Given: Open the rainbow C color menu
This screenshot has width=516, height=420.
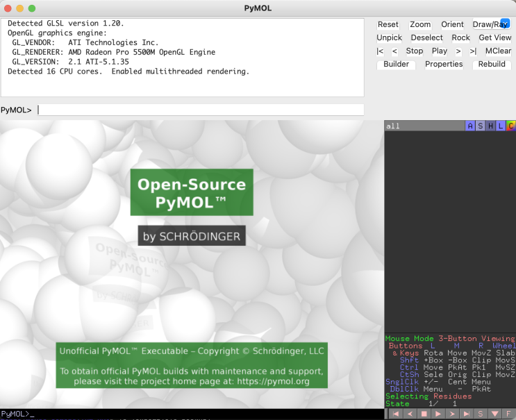Looking at the screenshot, I should click(510, 126).
